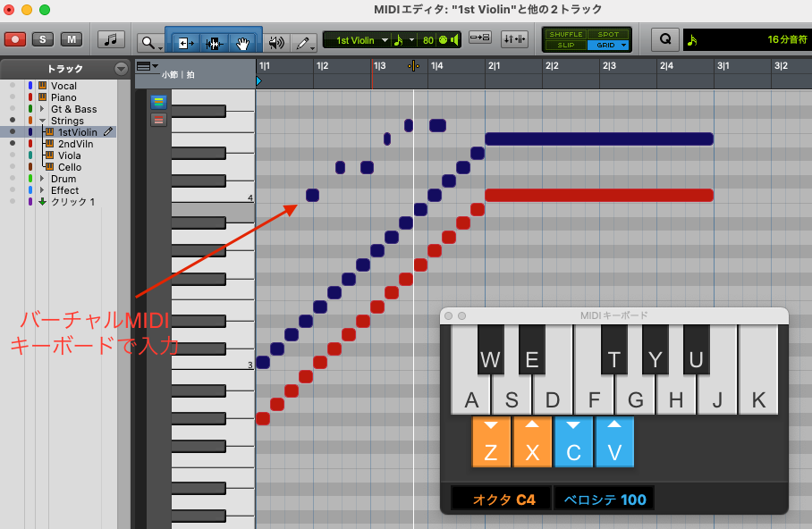Click the green arrow icon beside クリック 1
812x529 pixels.
[x=42, y=201]
